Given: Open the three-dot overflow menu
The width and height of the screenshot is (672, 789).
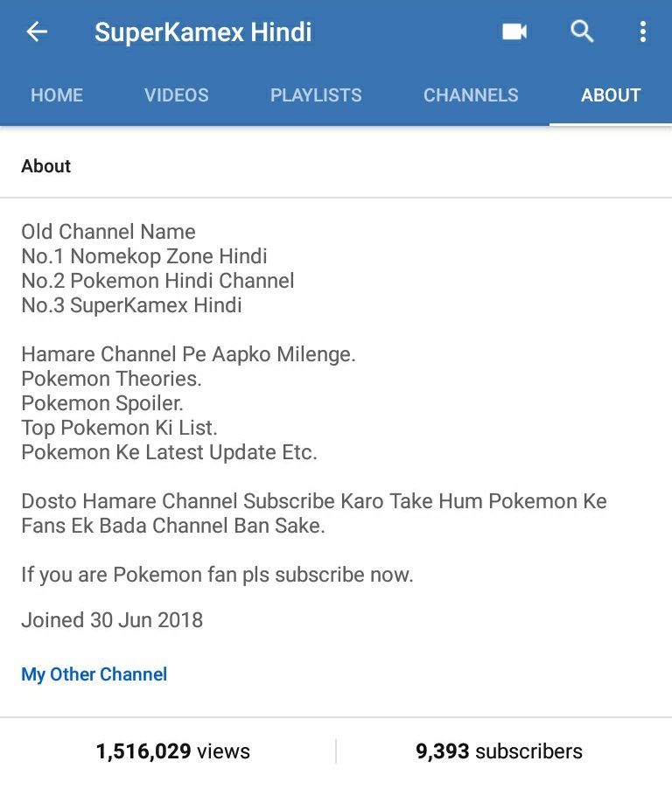Looking at the screenshot, I should click(643, 31).
